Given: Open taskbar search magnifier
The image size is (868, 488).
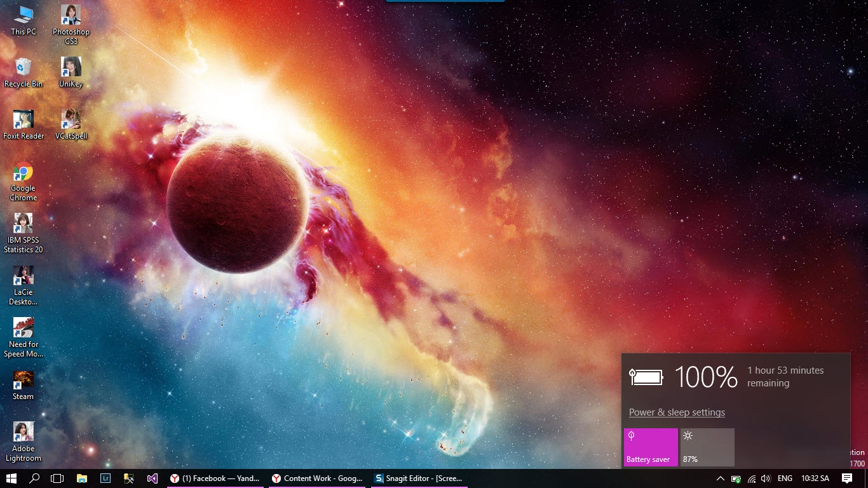Looking at the screenshot, I should 35,478.
